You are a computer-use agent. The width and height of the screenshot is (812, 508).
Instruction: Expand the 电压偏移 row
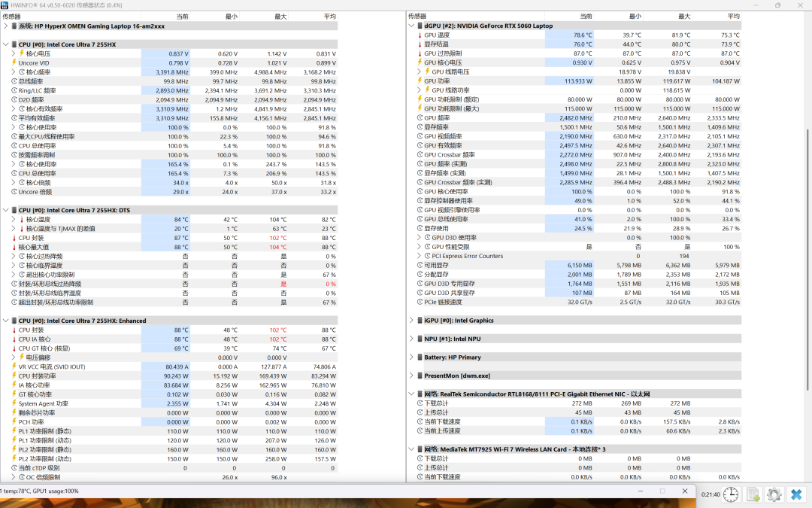click(14, 357)
